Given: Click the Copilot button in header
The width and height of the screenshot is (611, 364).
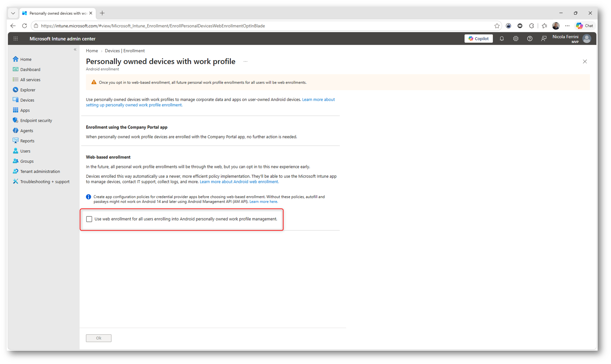Looking at the screenshot, I should (478, 38).
